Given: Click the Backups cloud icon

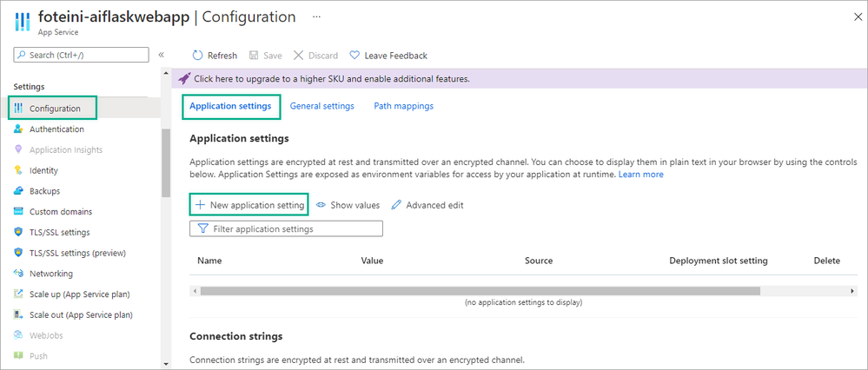Looking at the screenshot, I should (18, 191).
